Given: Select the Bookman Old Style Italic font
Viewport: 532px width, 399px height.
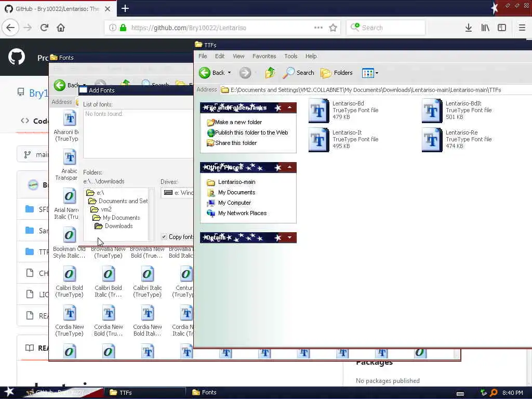Looking at the screenshot, I should click(69, 235).
